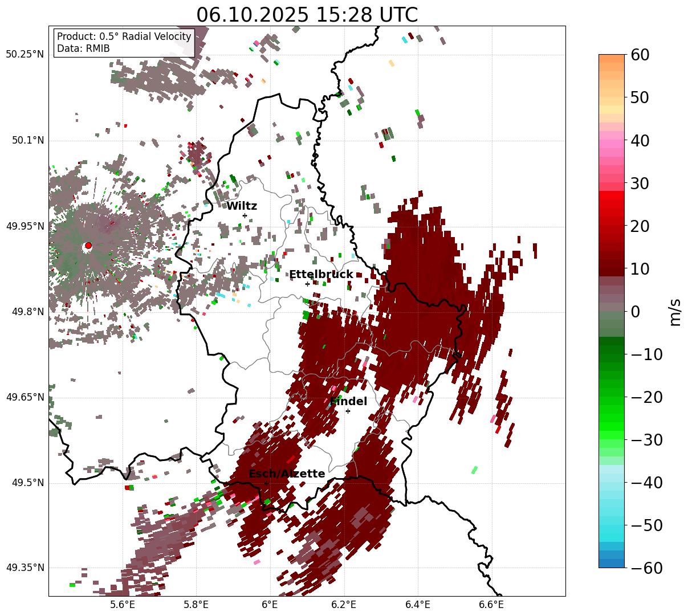Image resolution: width=688 pixels, height=616 pixels.
Task: Click the 49.8°N latitude tick label
Action: click(x=28, y=312)
